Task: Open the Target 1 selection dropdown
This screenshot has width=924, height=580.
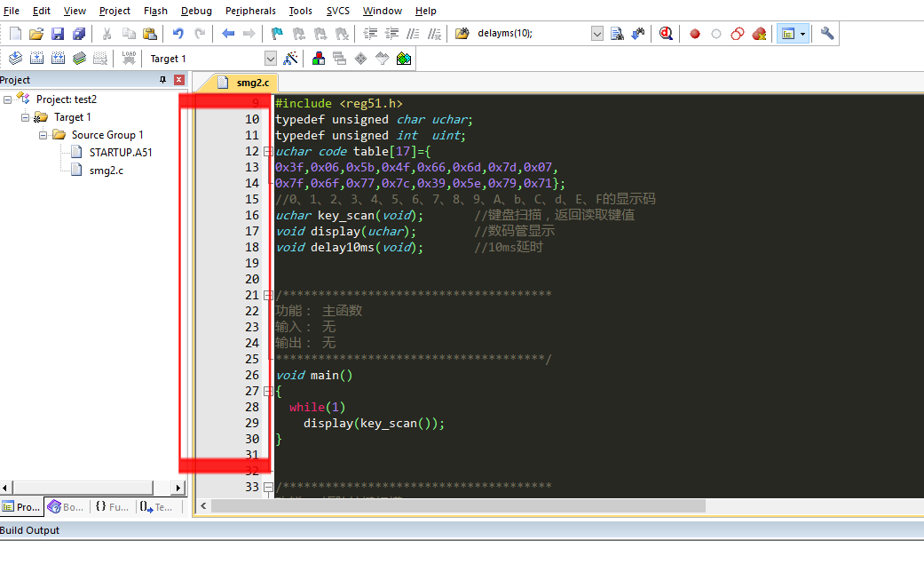Action: coord(271,59)
